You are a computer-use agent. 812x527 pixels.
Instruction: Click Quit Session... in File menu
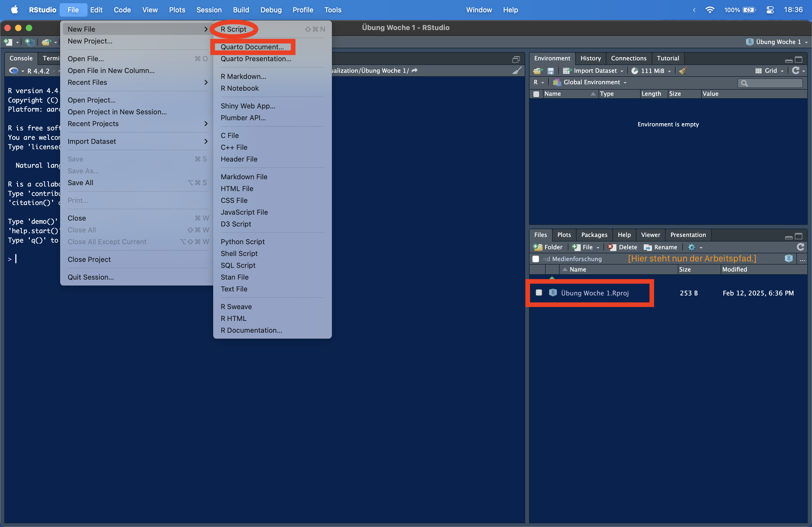tap(91, 277)
